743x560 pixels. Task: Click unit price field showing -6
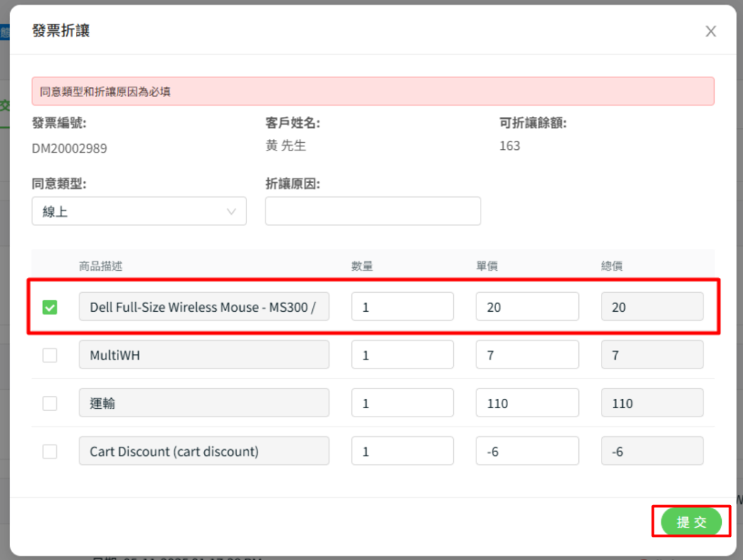527,452
